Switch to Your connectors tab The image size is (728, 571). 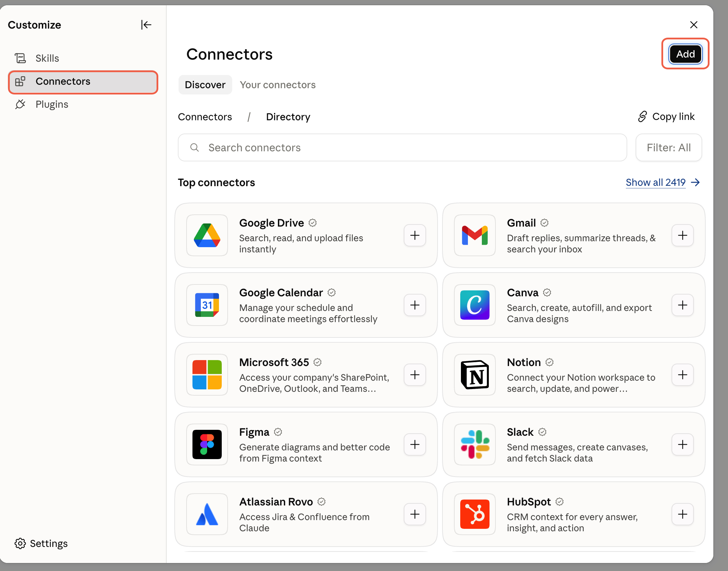tap(278, 85)
